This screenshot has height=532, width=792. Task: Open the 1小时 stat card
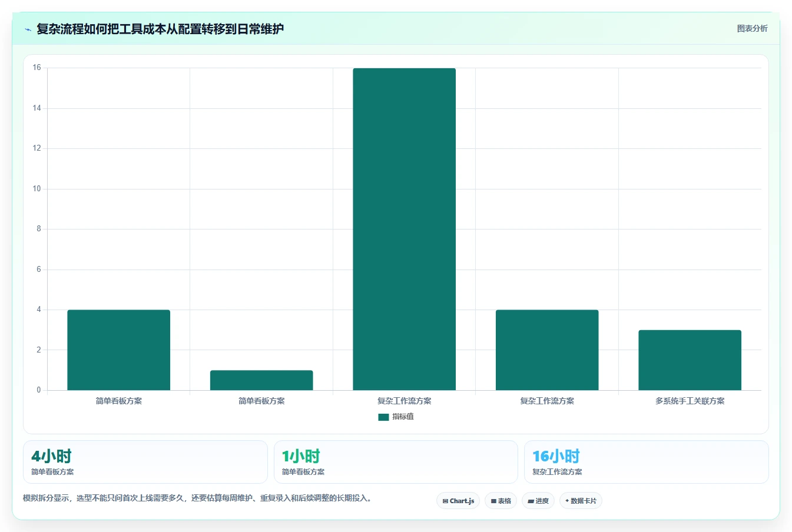(396, 462)
